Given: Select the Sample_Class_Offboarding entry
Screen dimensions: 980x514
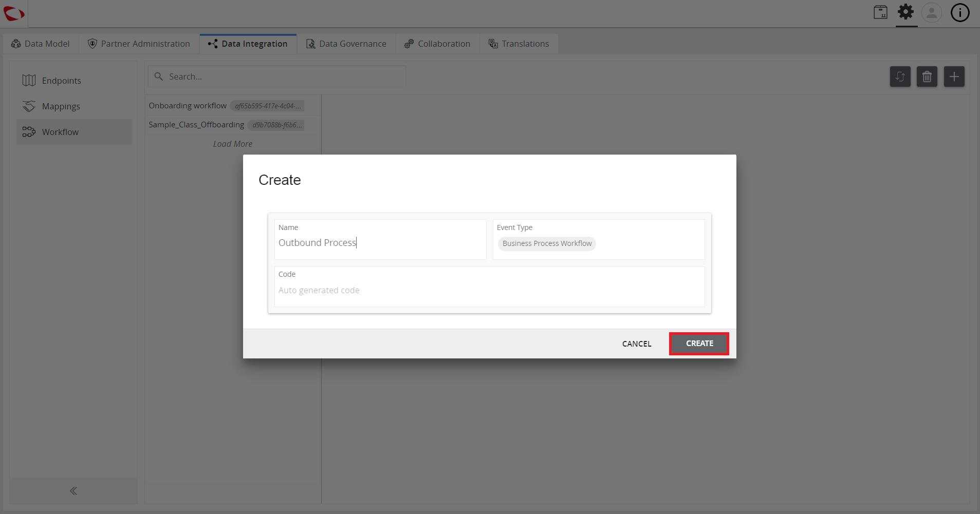Looking at the screenshot, I should coord(233,125).
